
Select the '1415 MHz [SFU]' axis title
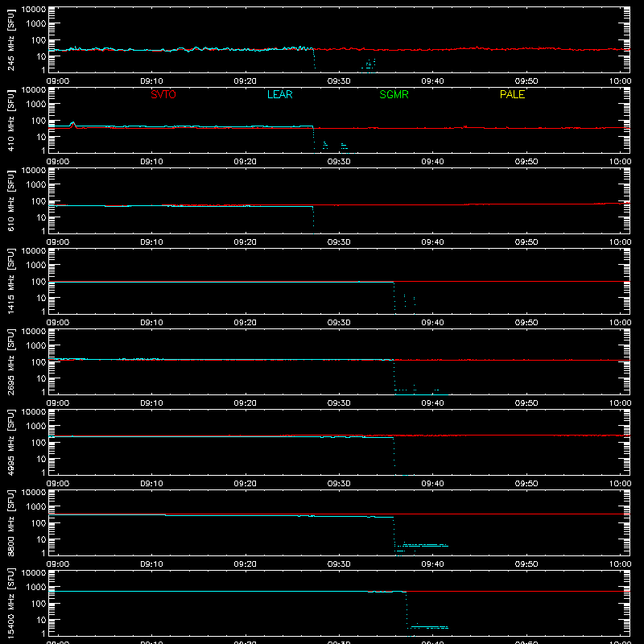[10, 281]
